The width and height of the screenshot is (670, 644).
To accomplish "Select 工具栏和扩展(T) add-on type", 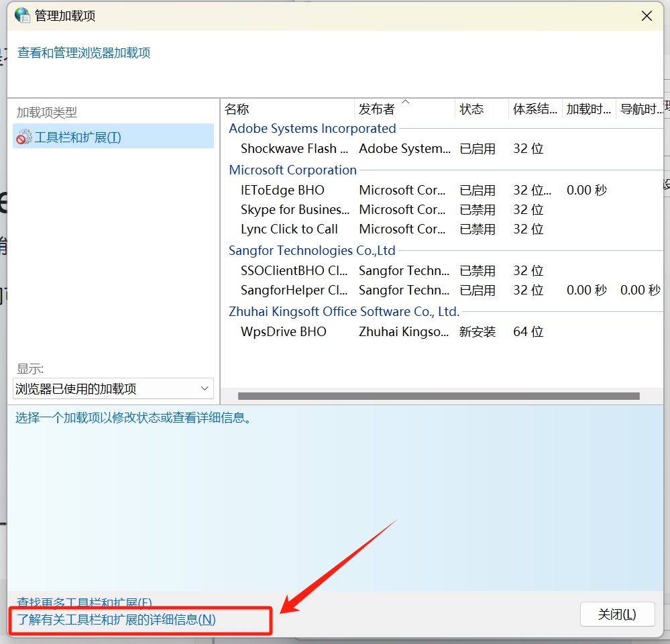I will pyautogui.click(x=78, y=138).
